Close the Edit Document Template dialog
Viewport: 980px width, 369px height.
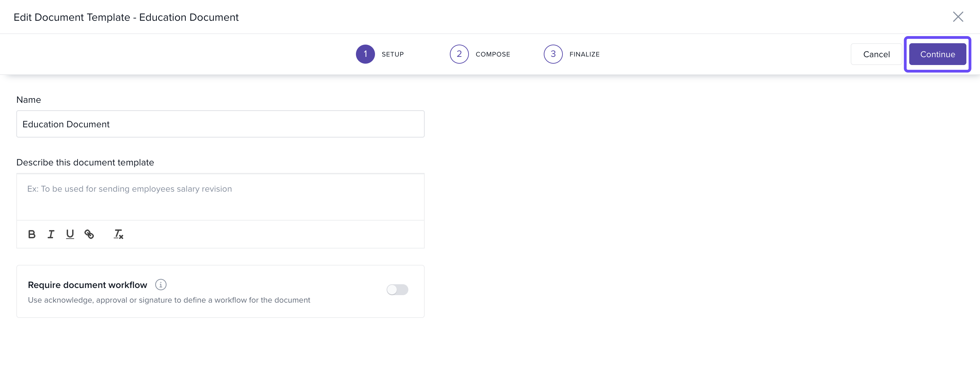coord(958,17)
